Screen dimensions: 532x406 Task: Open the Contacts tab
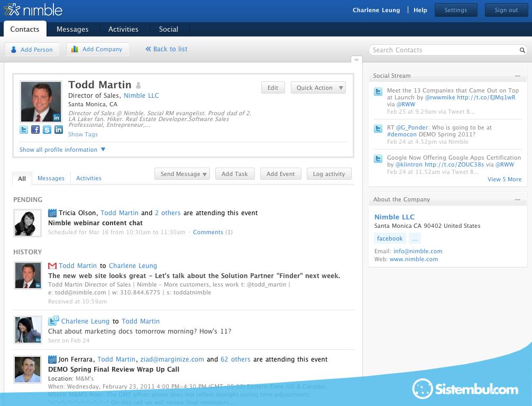(x=25, y=29)
